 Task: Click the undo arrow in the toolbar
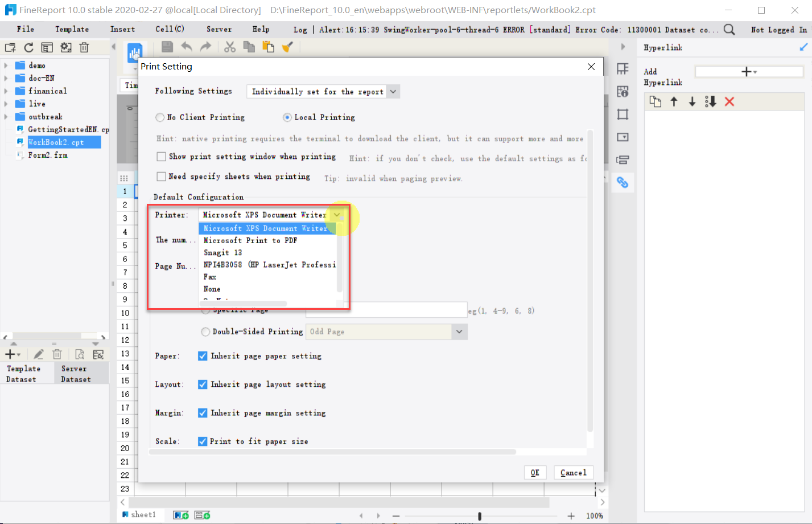pyautogui.click(x=188, y=48)
